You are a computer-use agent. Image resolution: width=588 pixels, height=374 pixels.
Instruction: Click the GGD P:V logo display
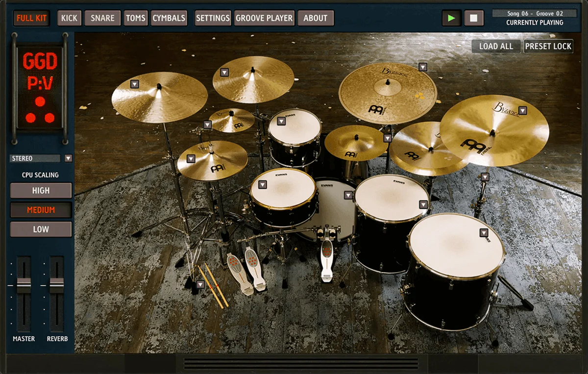point(40,88)
